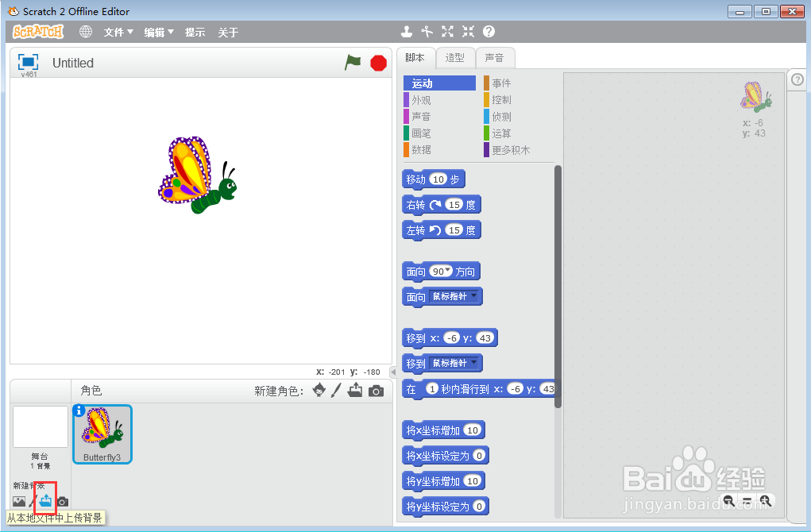The height and width of the screenshot is (532, 811).
Task: Collapse the stage with small arrow
Action: point(393,372)
